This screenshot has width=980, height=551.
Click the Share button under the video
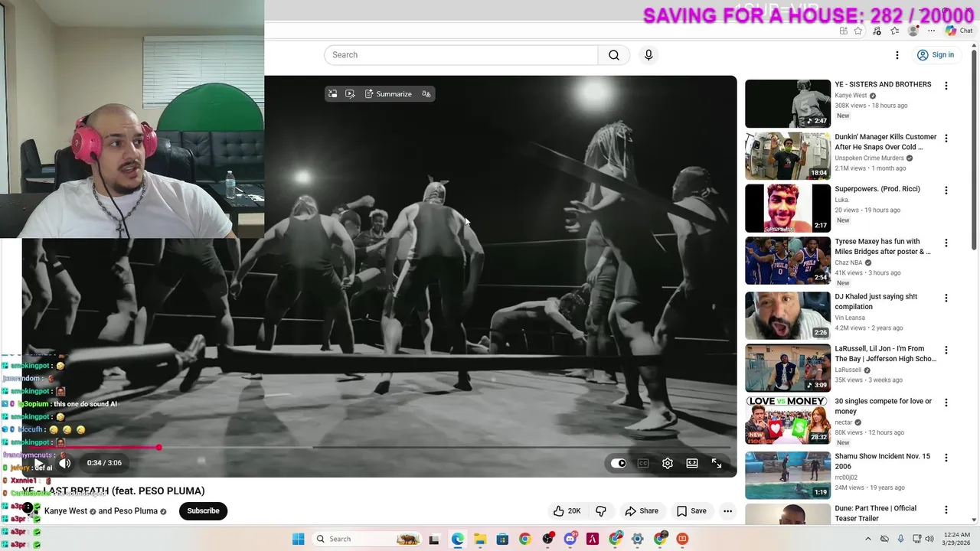642,511
